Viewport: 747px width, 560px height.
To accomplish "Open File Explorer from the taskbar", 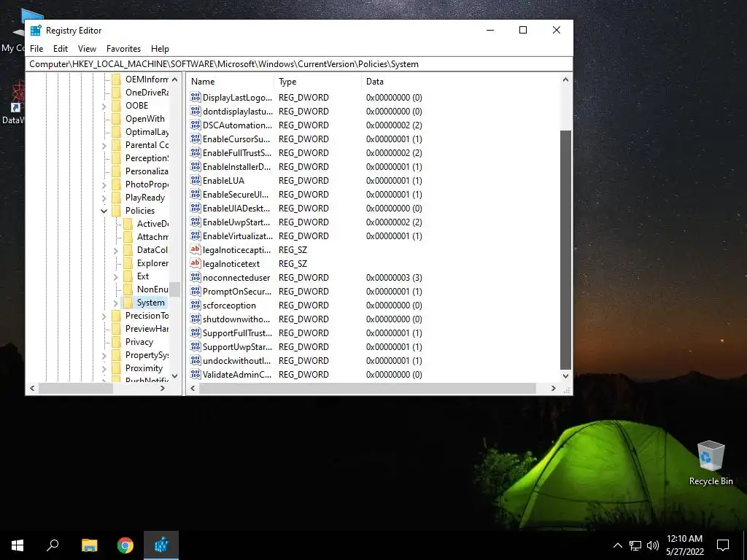I will coord(89,545).
